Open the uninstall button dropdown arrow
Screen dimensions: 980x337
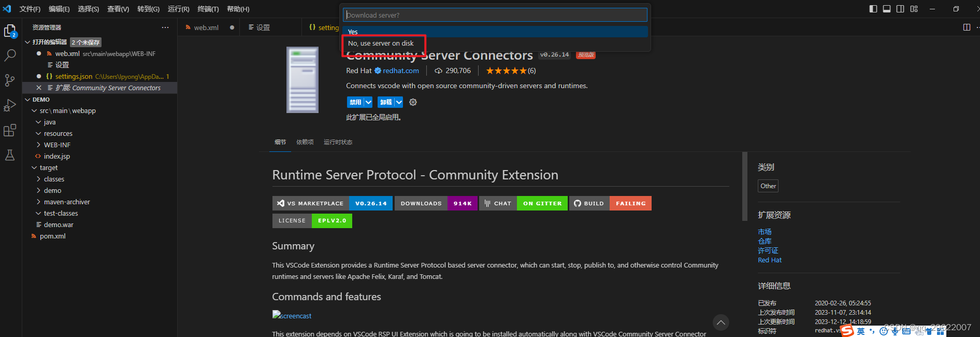click(x=398, y=102)
